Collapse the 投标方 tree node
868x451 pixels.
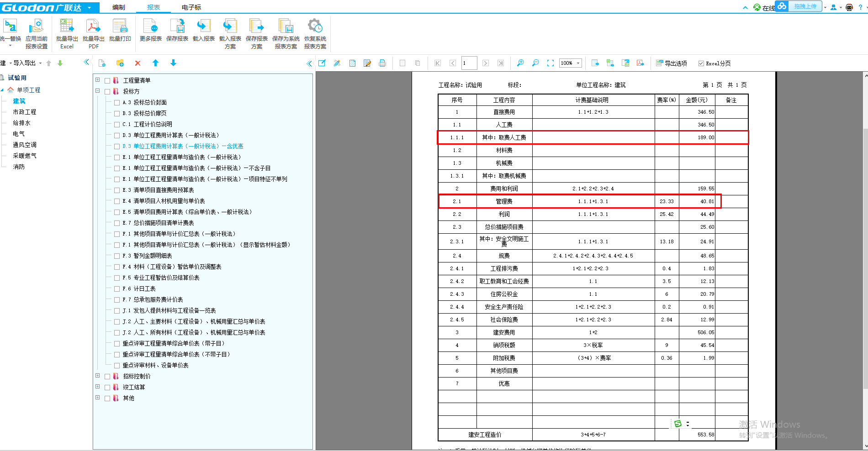point(97,91)
